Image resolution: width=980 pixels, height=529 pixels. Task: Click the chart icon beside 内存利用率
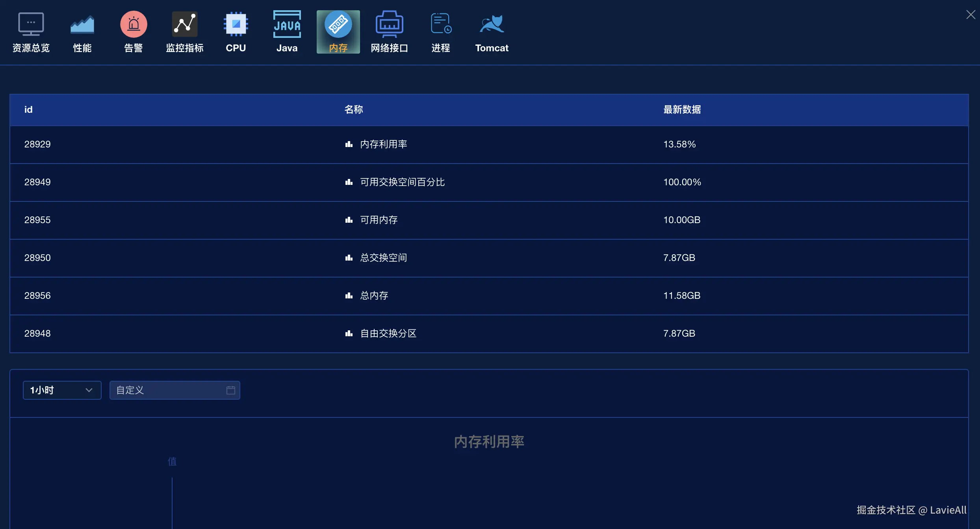tap(349, 144)
